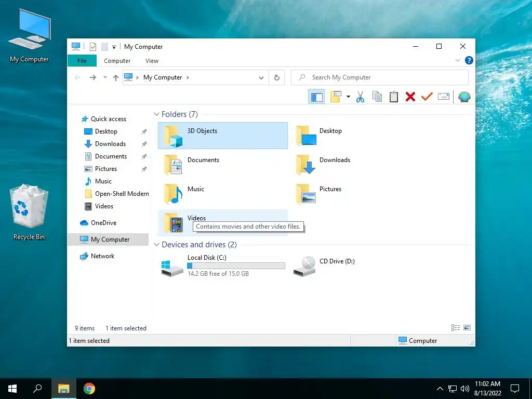Open Open-Shell Modern folder in sidebar
This screenshot has width=532, height=399.
pos(122,194)
